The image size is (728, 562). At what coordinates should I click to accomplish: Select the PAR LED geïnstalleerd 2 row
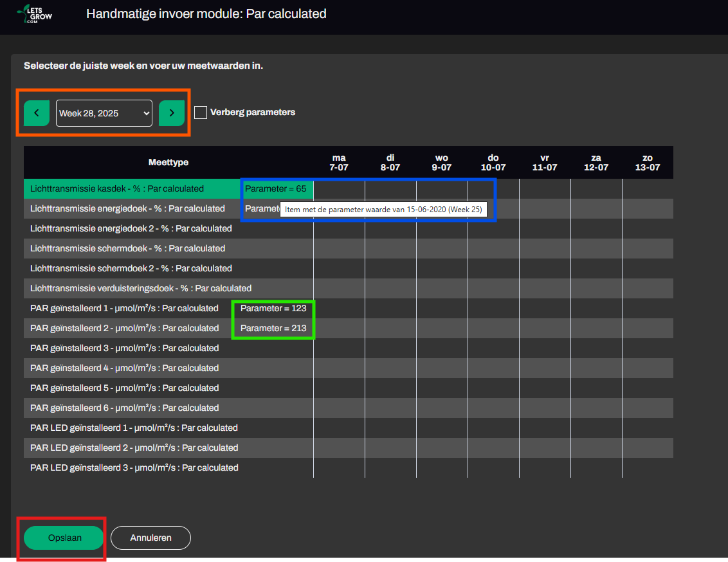(x=134, y=448)
